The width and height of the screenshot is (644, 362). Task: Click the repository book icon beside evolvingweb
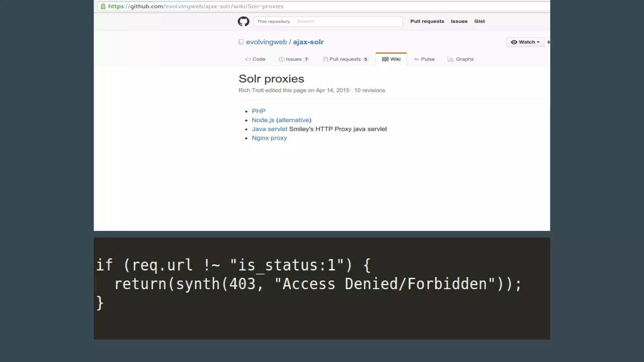click(x=241, y=42)
